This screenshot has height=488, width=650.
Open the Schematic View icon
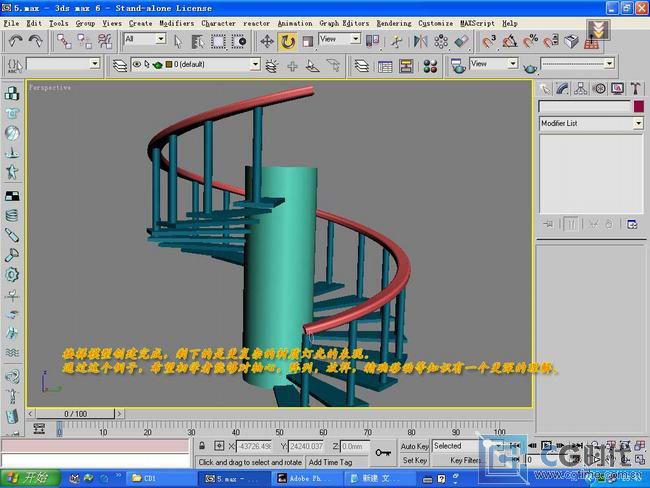406,66
